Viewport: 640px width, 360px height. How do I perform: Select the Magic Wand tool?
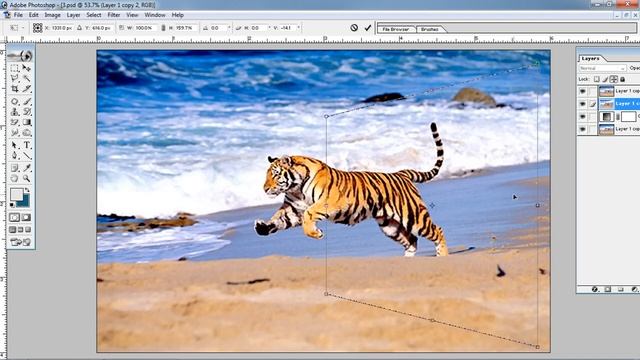point(27,78)
